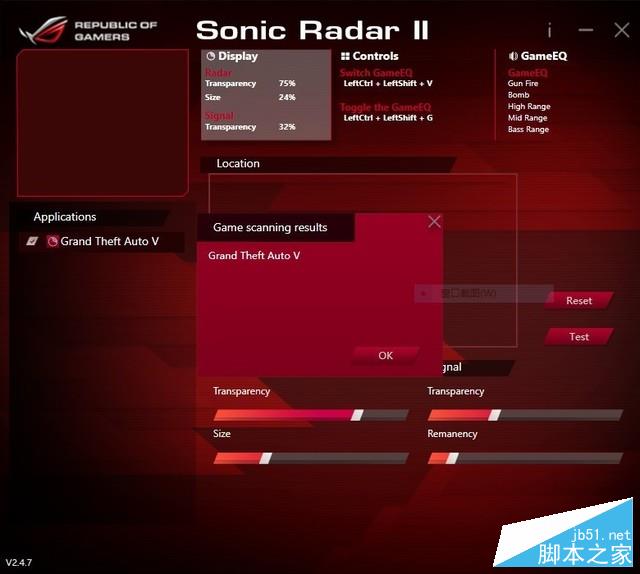Screen dimensions: 640x574
Task: Click the Display tab's radar icon
Action: (211, 56)
